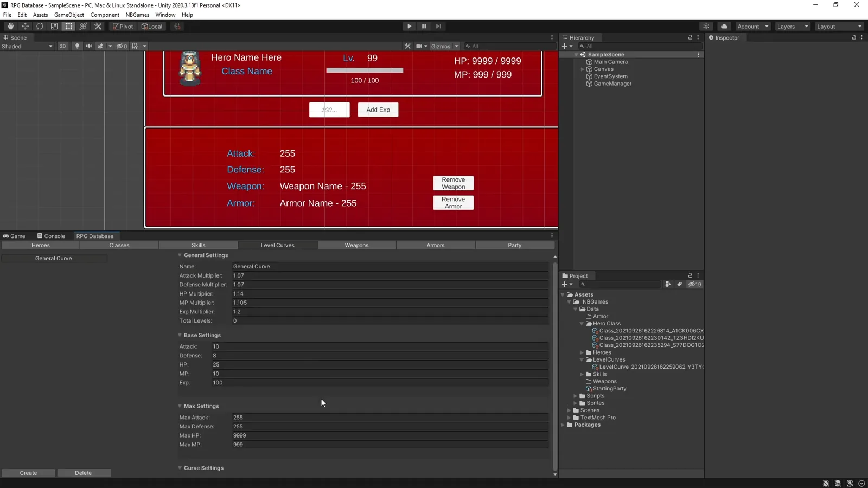Image resolution: width=868 pixels, height=488 pixels.
Task: Switch to the Heroes tab
Action: tap(41, 245)
